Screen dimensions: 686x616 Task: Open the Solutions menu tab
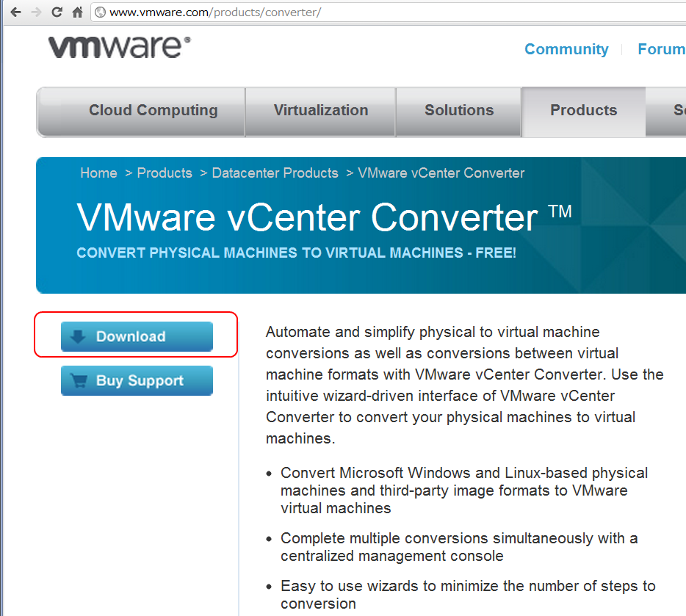[459, 112]
